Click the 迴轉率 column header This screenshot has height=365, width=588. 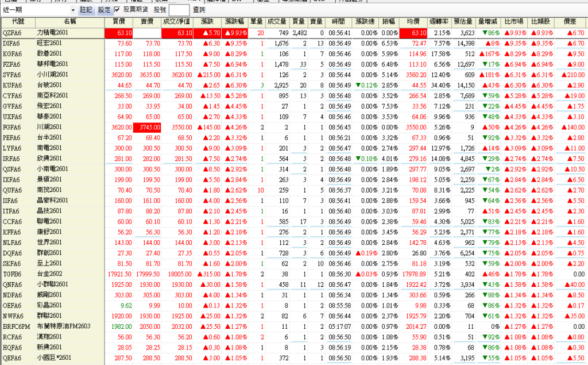[441, 21]
